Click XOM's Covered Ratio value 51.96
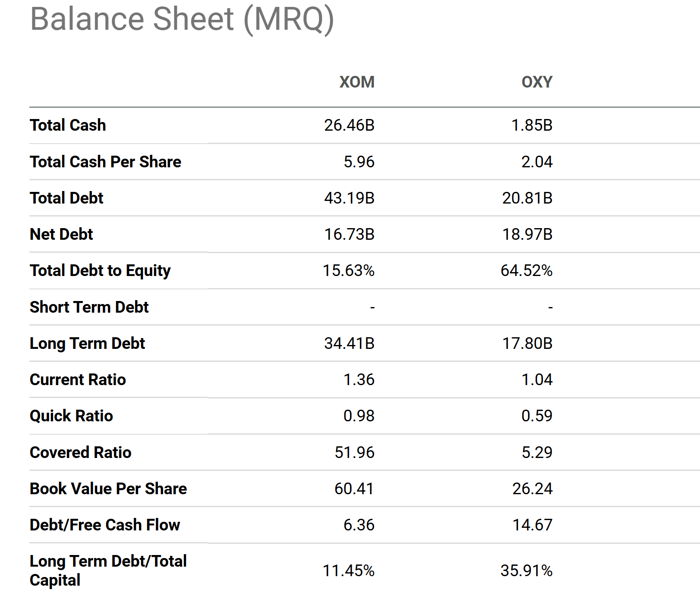Image resolution: width=700 pixels, height=599 pixels. [354, 452]
